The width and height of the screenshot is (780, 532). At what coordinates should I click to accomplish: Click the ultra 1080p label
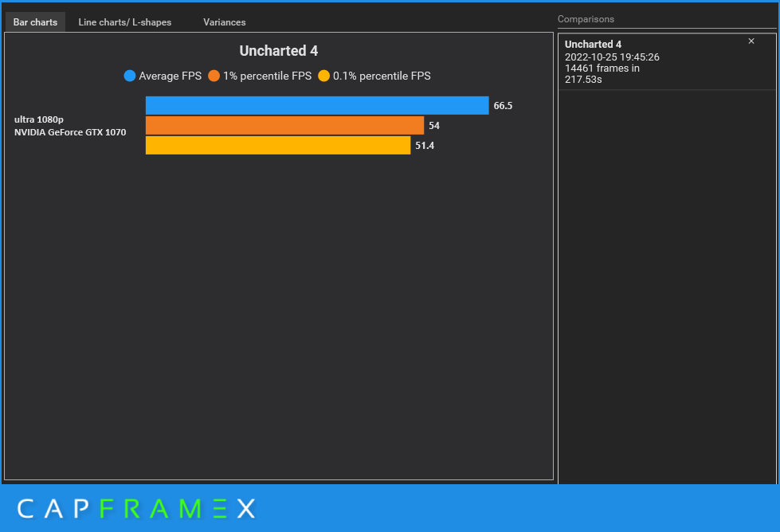tap(39, 119)
